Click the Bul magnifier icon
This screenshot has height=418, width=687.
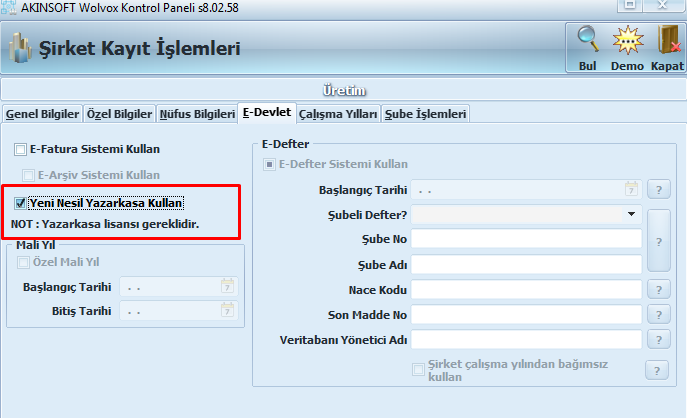pos(588,39)
